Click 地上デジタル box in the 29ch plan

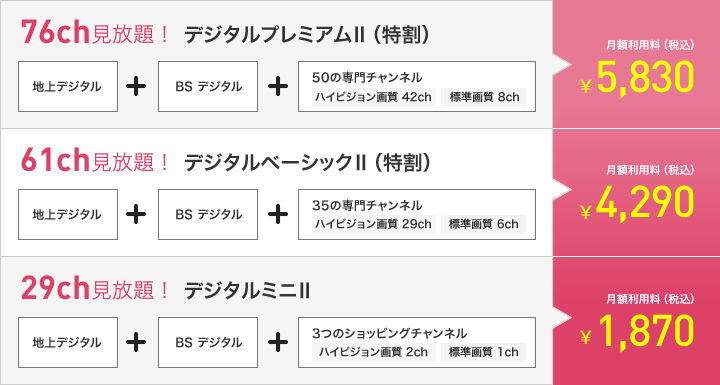coord(68,342)
